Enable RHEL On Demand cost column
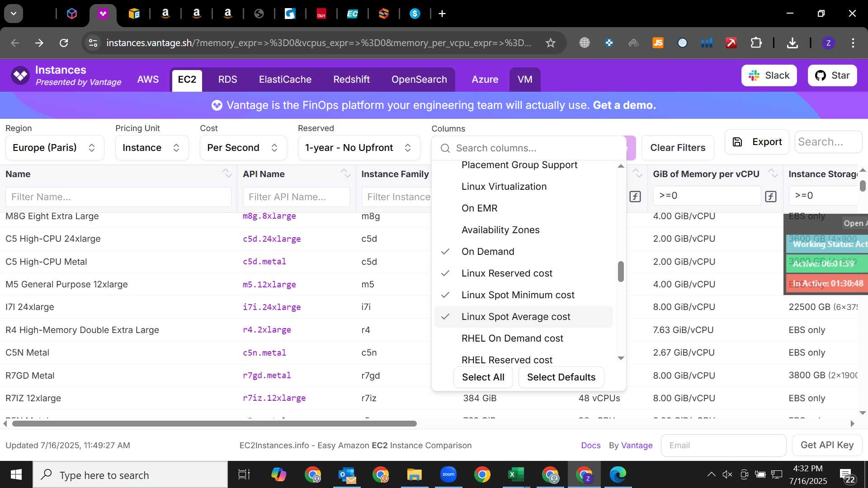Viewport: 868px width, 488px height. [x=524, y=338]
